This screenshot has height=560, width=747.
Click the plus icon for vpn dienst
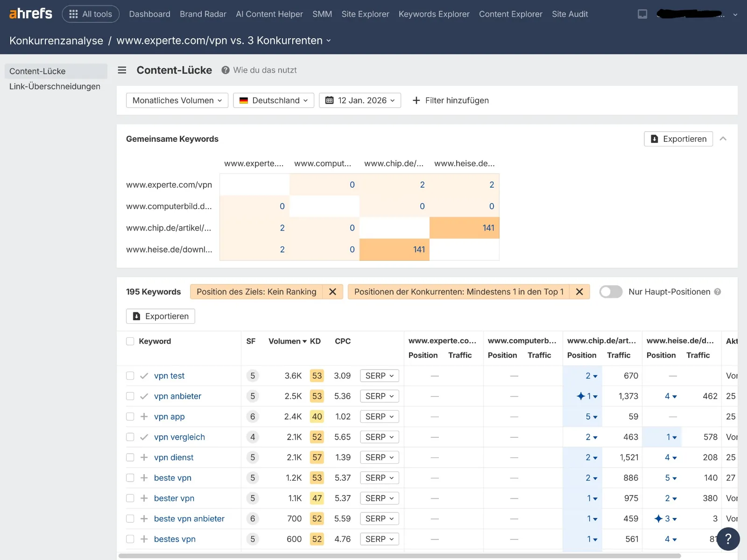pos(144,457)
